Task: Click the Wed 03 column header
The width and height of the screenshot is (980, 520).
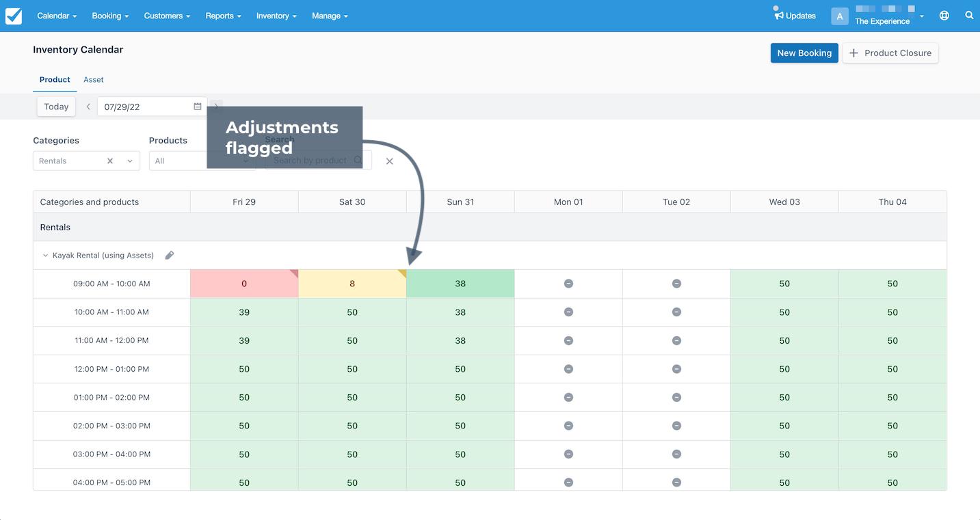Action: click(x=784, y=202)
